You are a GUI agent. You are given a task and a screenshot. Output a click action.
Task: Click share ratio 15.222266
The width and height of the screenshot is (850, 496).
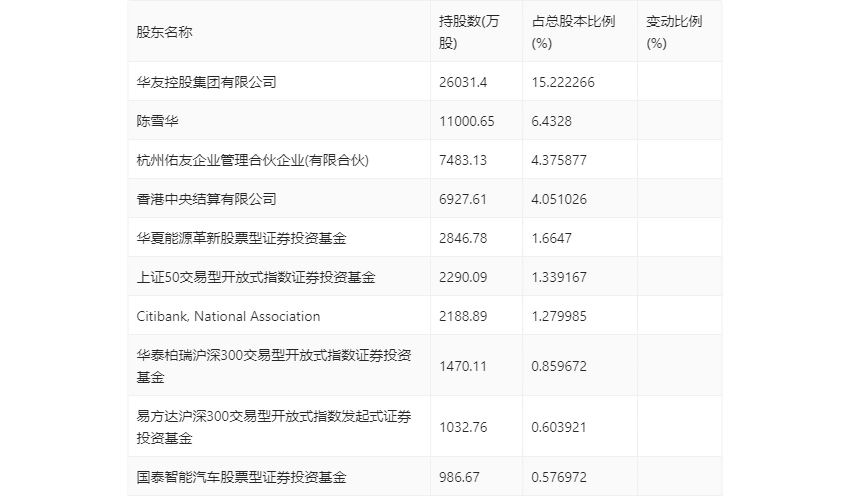pyautogui.click(x=563, y=82)
